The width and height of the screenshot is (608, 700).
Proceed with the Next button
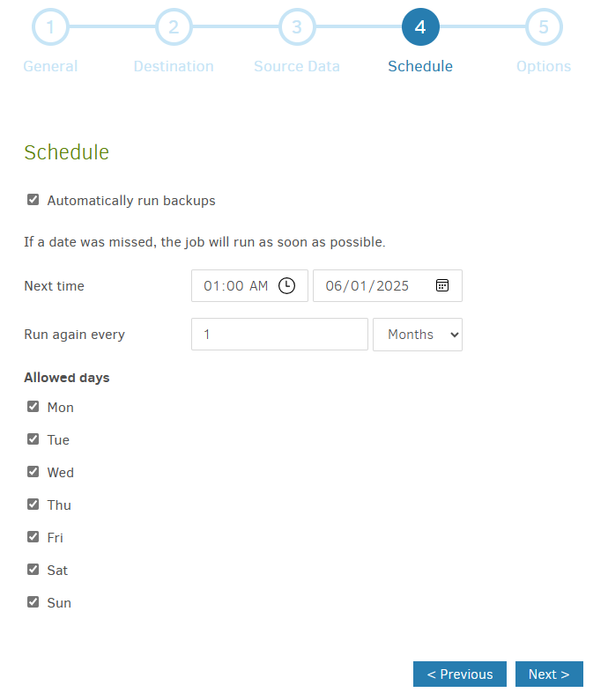point(549,674)
